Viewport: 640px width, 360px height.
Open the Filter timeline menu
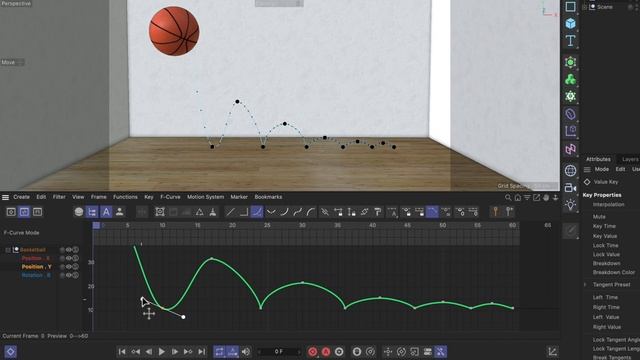point(59,197)
